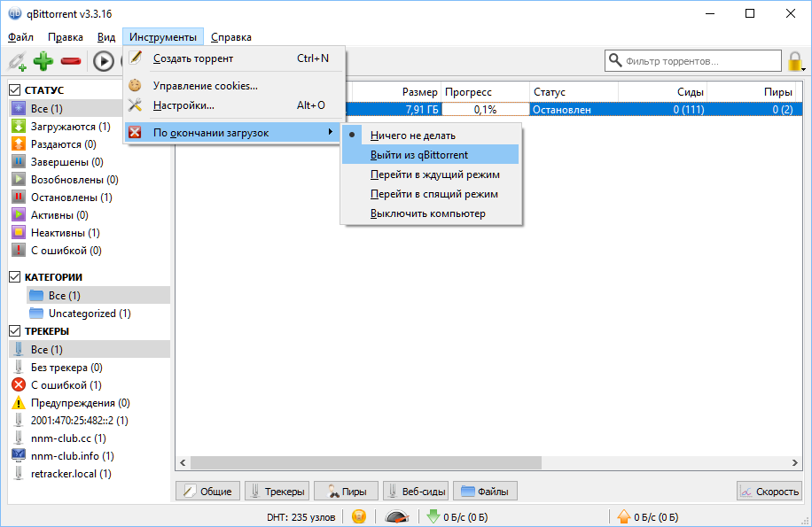Image resolution: width=812 pixels, height=527 pixels.
Task: Toggle the 'КАТЕГОРИИ' section checkbox
Action: coord(15,277)
